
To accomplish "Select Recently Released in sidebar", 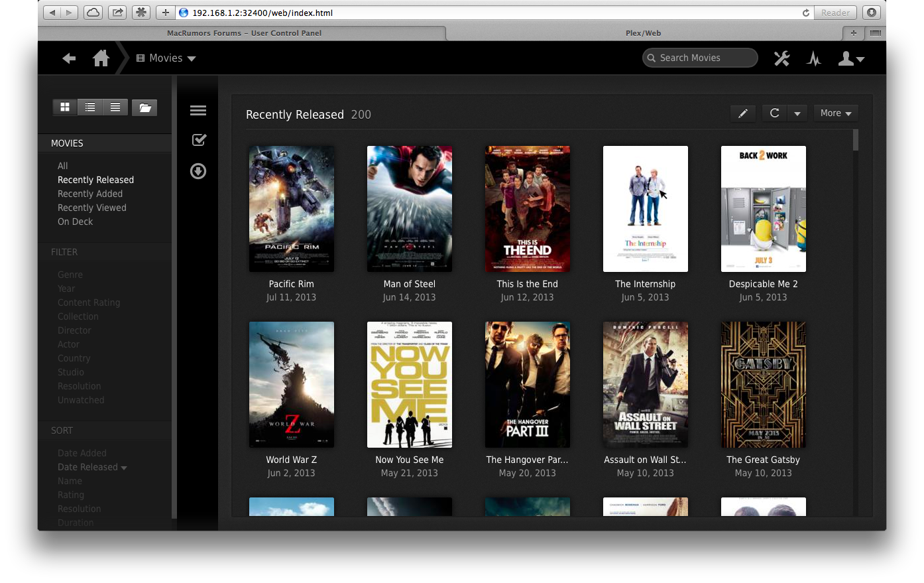I will [95, 180].
